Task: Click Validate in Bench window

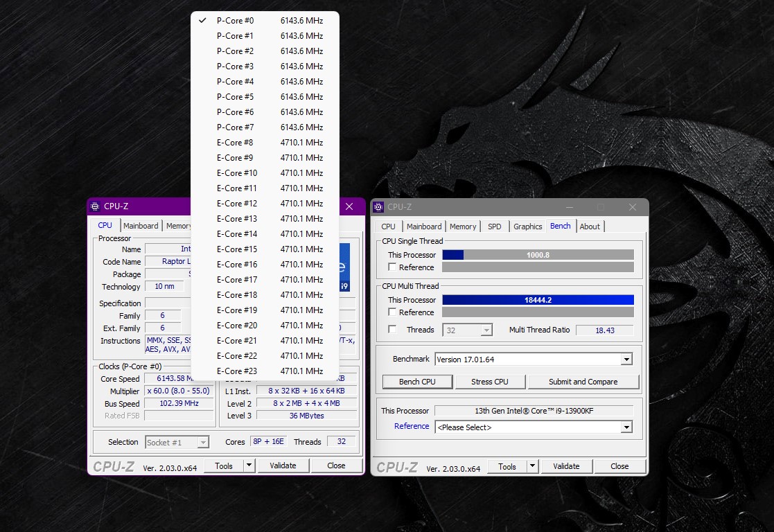Action: pyautogui.click(x=566, y=466)
